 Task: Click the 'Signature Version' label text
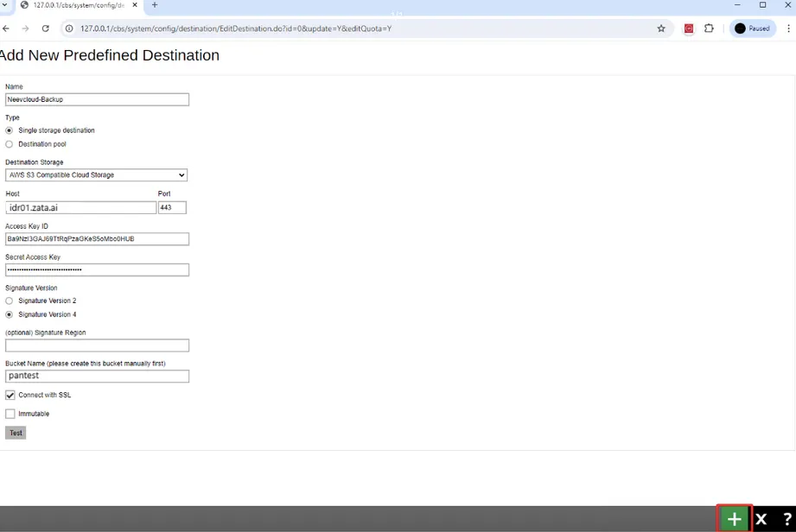pyautogui.click(x=31, y=288)
